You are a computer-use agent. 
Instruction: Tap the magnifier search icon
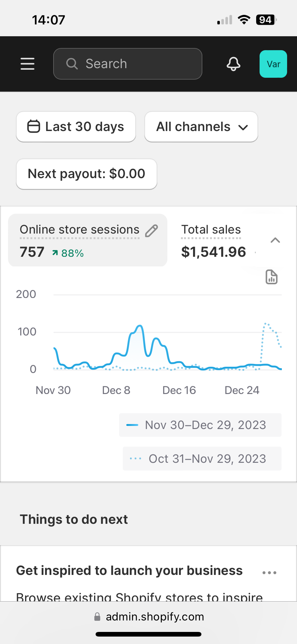point(72,64)
